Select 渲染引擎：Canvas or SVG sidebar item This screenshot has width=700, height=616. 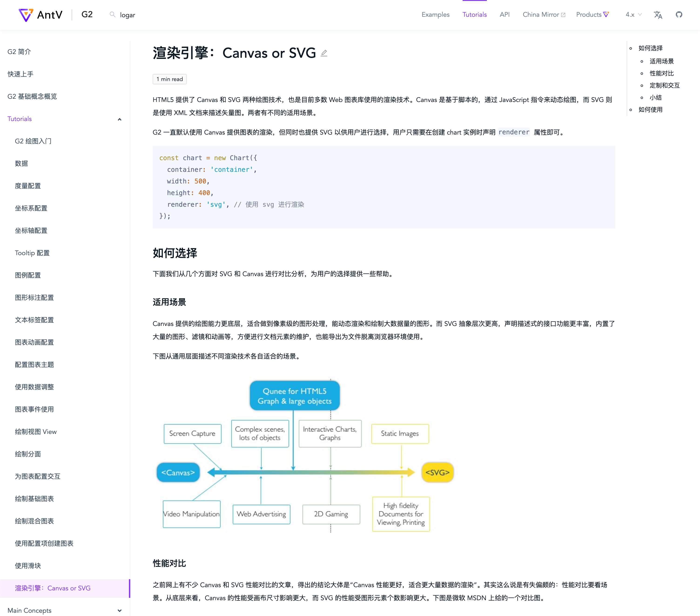(65, 588)
